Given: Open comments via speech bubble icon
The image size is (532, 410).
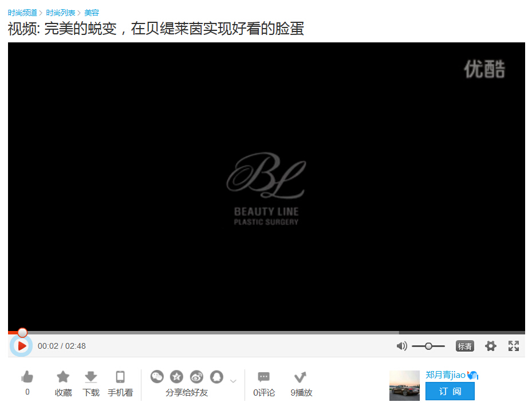Looking at the screenshot, I should click(x=263, y=377).
